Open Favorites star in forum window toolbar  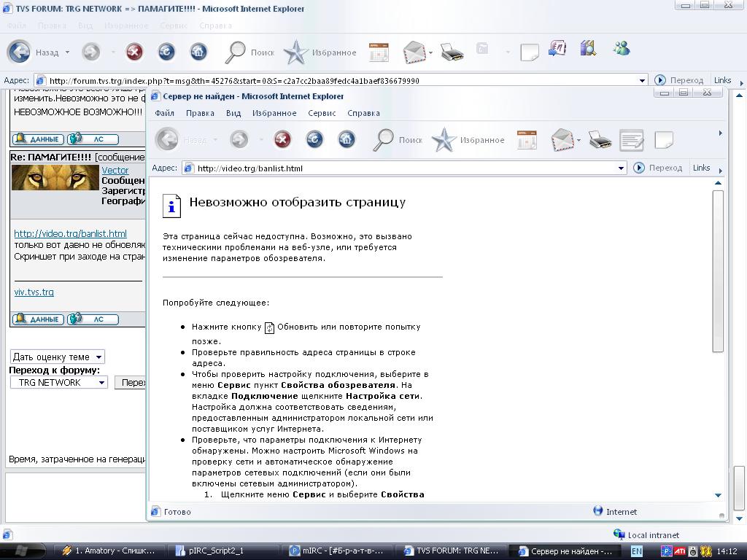tap(320, 52)
